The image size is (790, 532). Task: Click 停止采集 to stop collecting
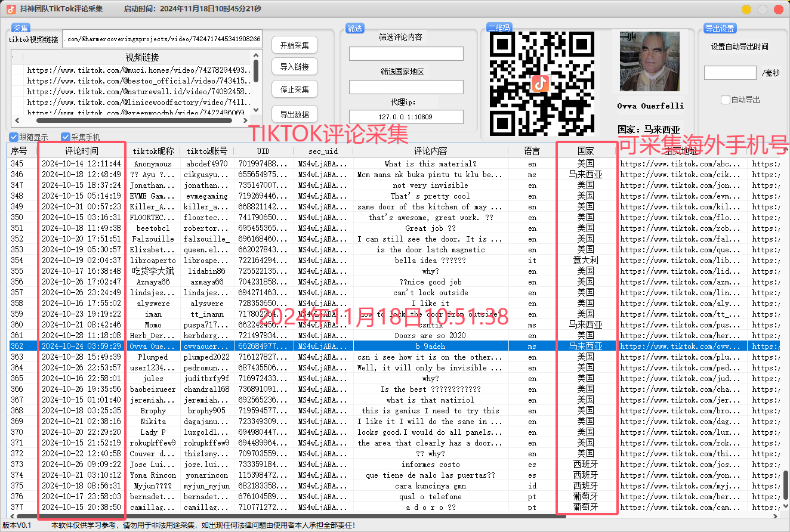click(295, 89)
